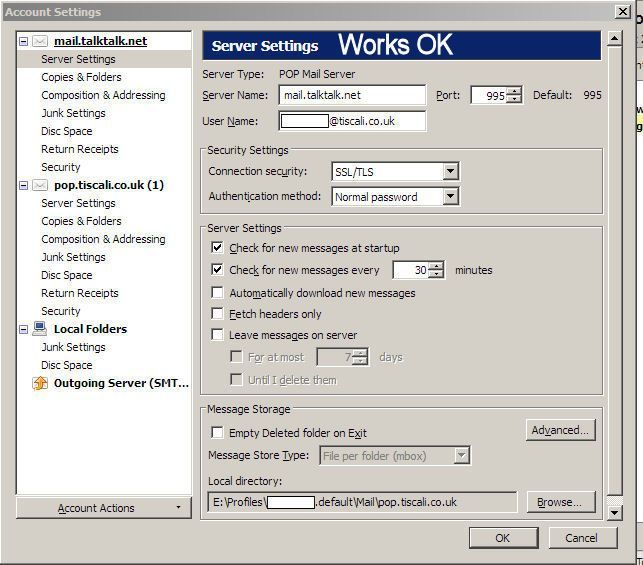Open Composition & Addressing under pop.tiscali.co.uk

(103, 239)
